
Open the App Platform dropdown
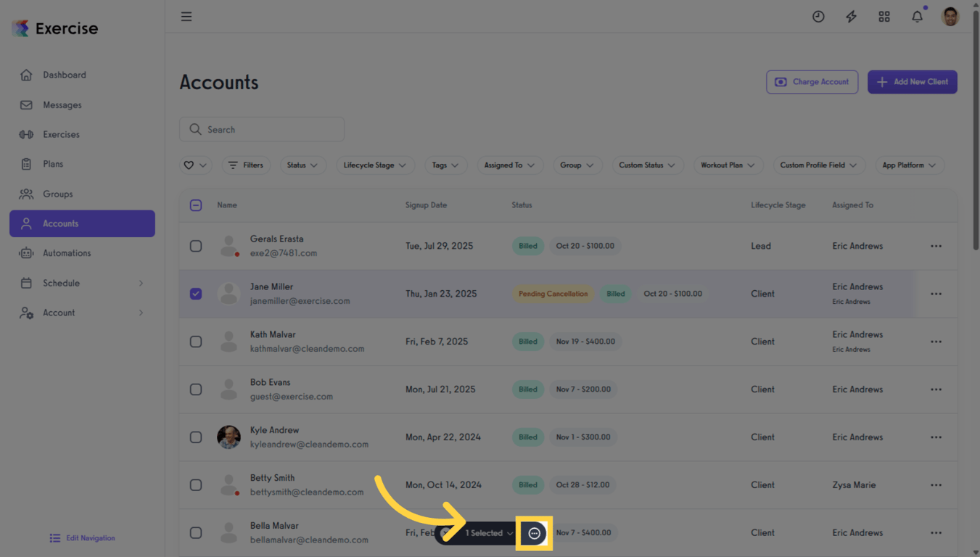coord(909,165)
